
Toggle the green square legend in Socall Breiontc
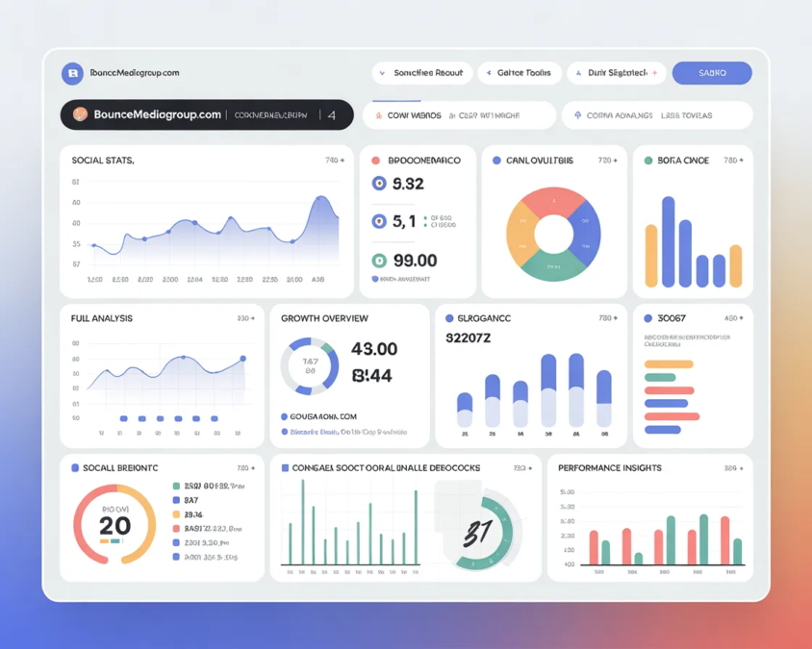click(x=176, y=487)
